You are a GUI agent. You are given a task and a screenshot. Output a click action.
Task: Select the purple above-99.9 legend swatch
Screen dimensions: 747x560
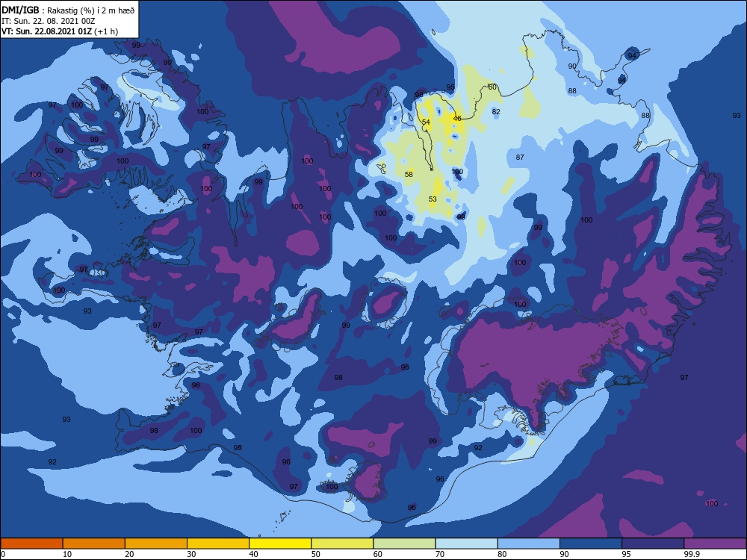point(715,544)
